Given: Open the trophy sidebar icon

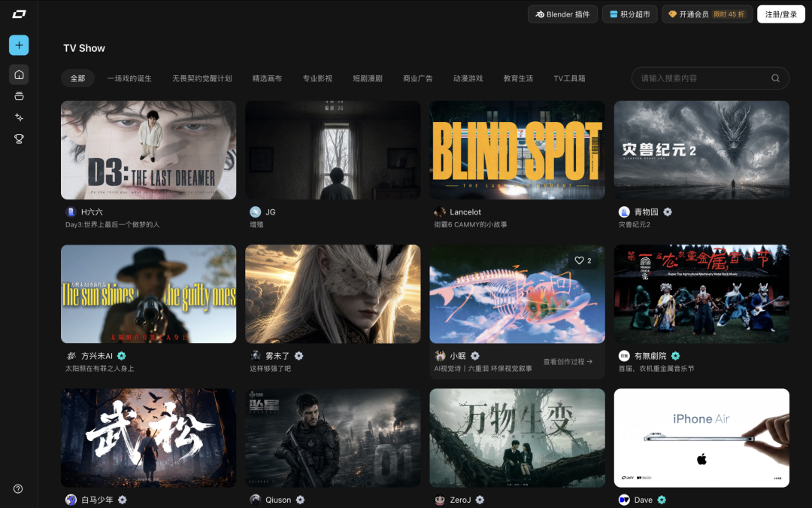Looking at the screenshot, I should point(19,138).
